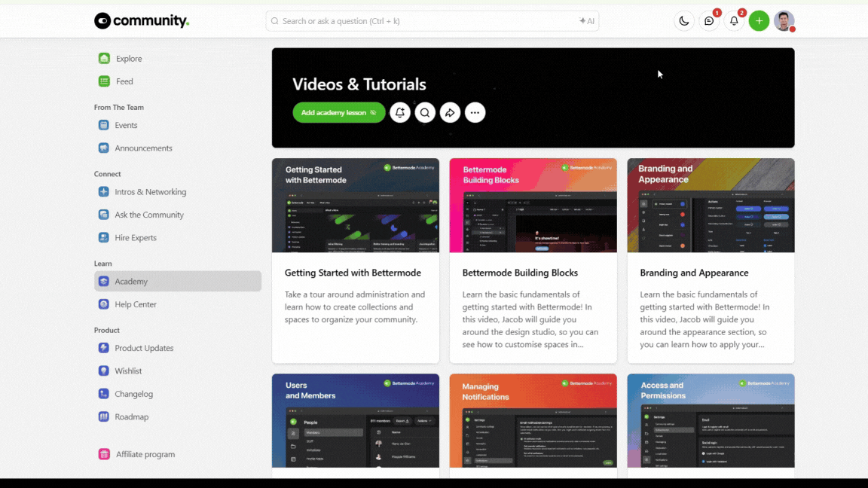Click the 'Videos & Tutorials' heading

359,84
